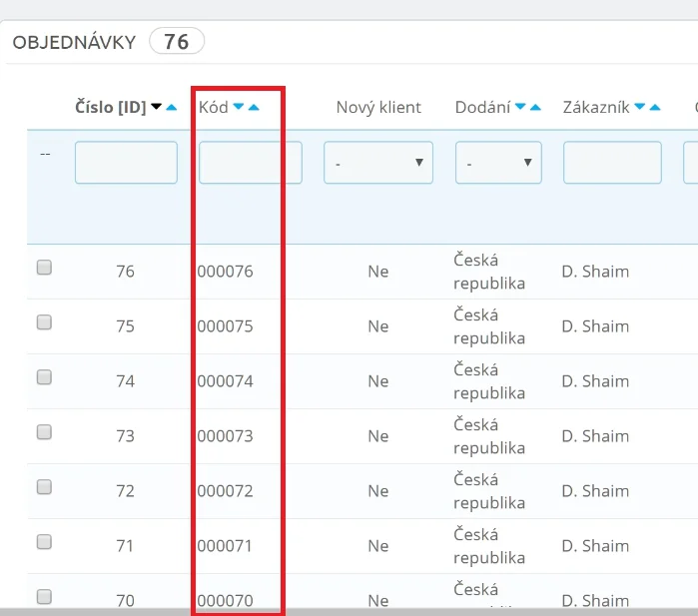Check the box for order 76
Viewport: 698px width, 616px height.
click(x=44, y=268)
